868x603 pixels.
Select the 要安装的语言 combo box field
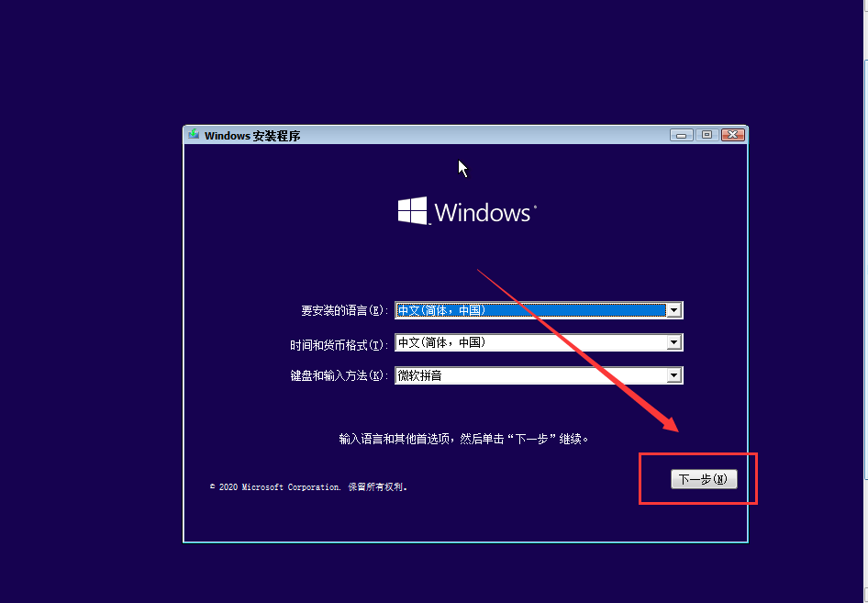point(539,310)
